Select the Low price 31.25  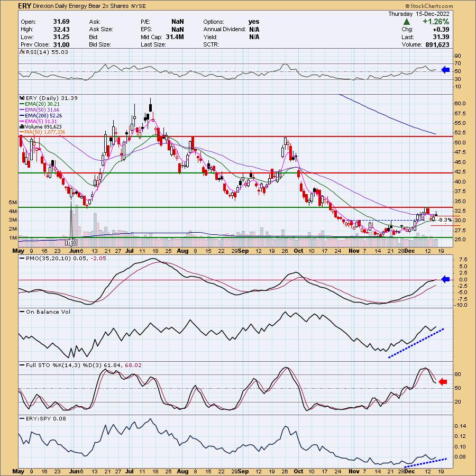61,36
